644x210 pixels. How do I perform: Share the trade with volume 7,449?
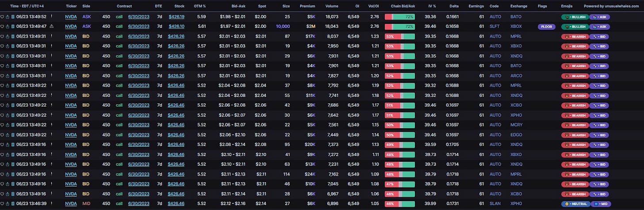coord(8,134)
